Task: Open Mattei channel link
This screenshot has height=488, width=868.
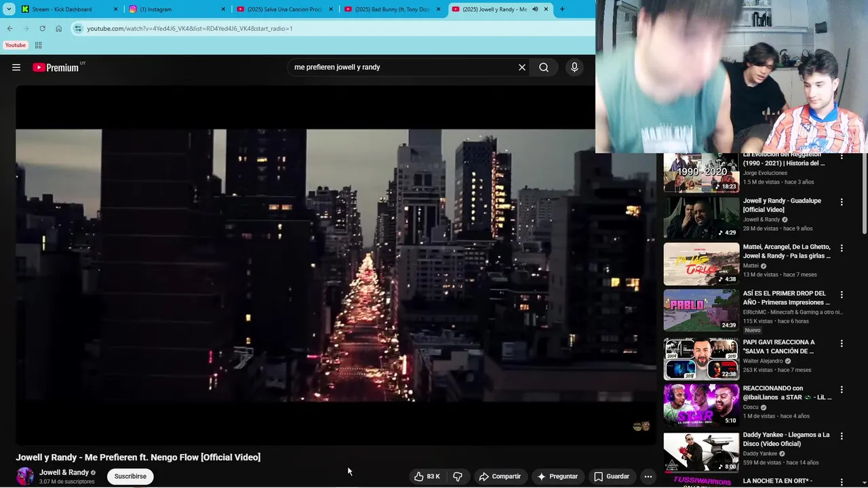Action: (751, 266)
